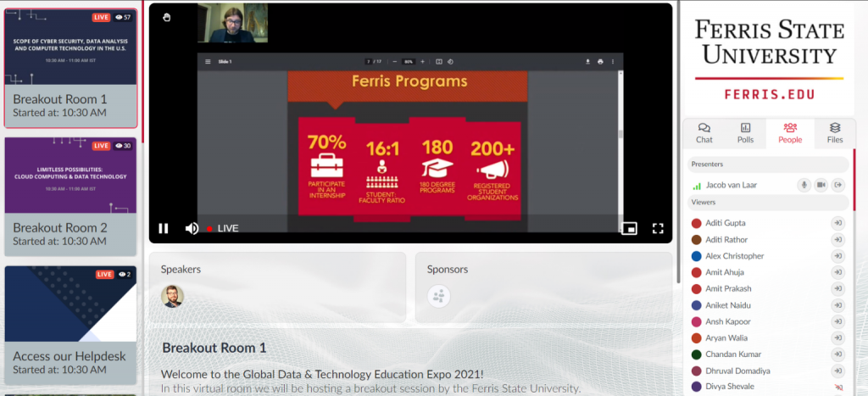This screenshot has height=396, width=868.
Task: Mute the live stream volume
Action: coord(192,228)
